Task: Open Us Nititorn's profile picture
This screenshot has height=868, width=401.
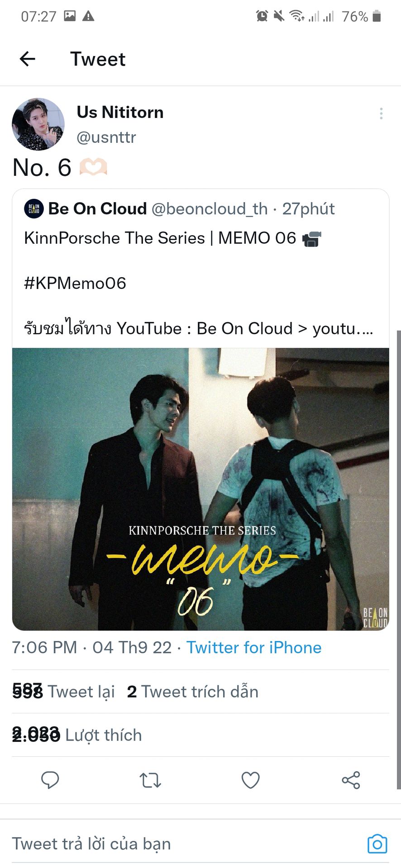Action: point(38,124)
